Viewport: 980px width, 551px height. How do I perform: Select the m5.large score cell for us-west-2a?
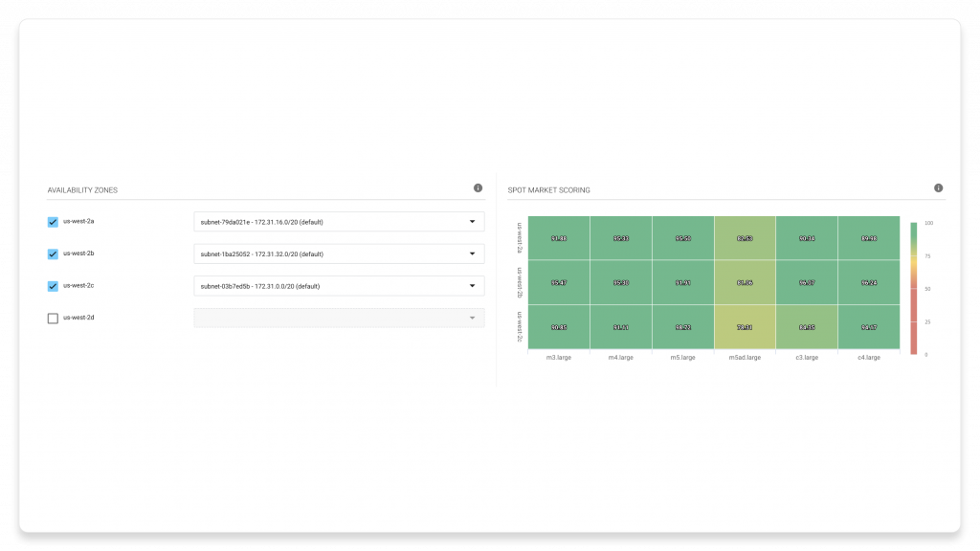[682, 238]
